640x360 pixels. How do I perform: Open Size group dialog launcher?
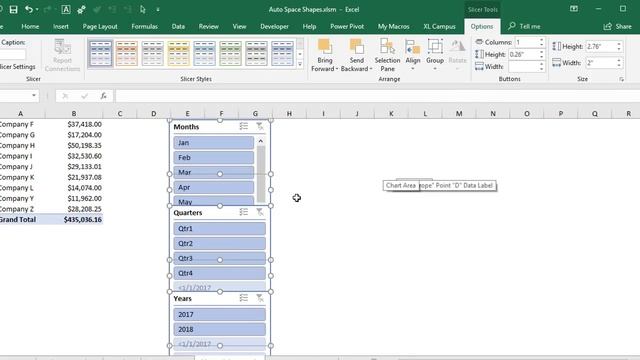622,80
